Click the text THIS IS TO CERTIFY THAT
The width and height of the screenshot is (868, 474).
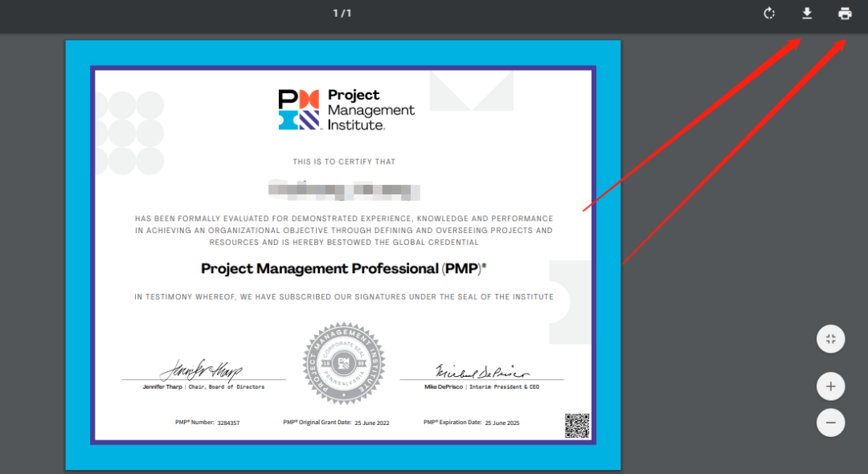pos(344,161)
